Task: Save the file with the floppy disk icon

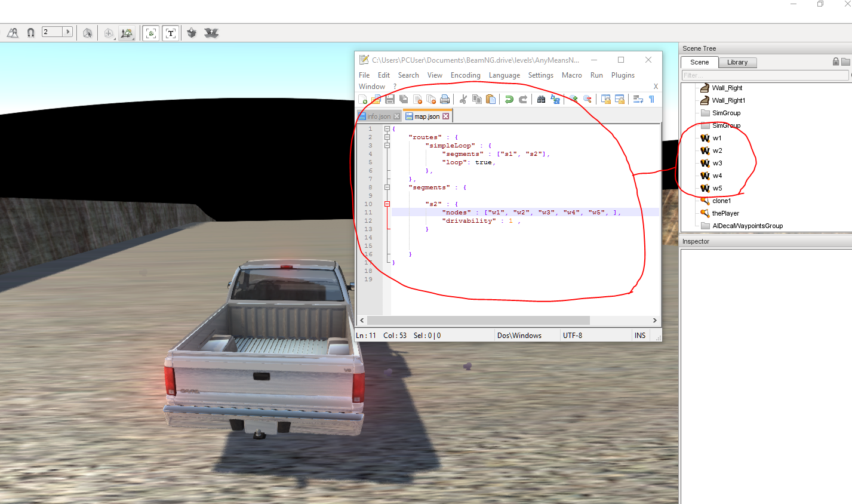Action: point(390,99)
